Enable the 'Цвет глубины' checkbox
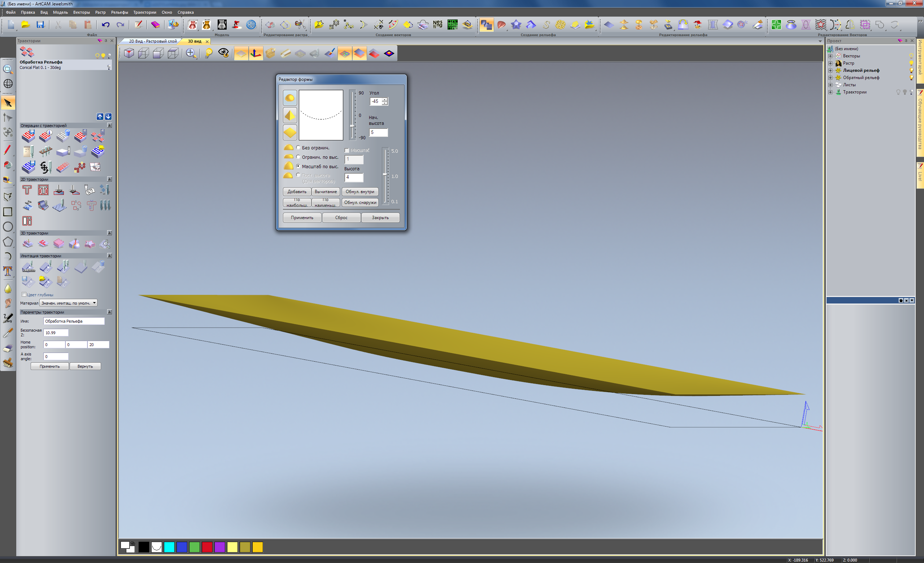Viewport: 924px width, 563px height. [24, 294]
